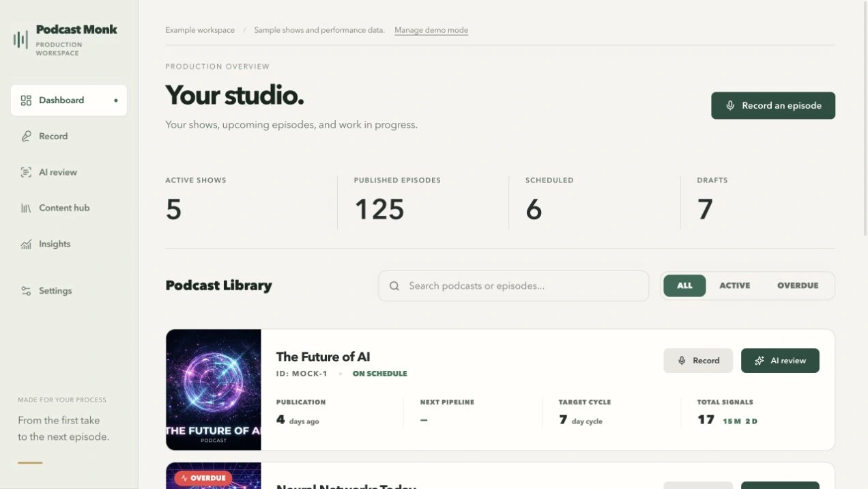The height and width of the screenshot is (489, 868).
Task: Click the Content hub library icon
Action: (x=26, y=208)
